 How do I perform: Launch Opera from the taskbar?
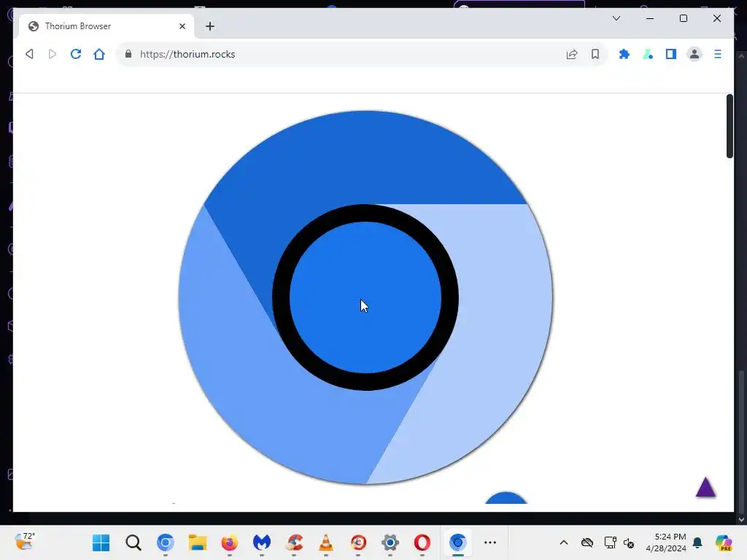(422, 542)
